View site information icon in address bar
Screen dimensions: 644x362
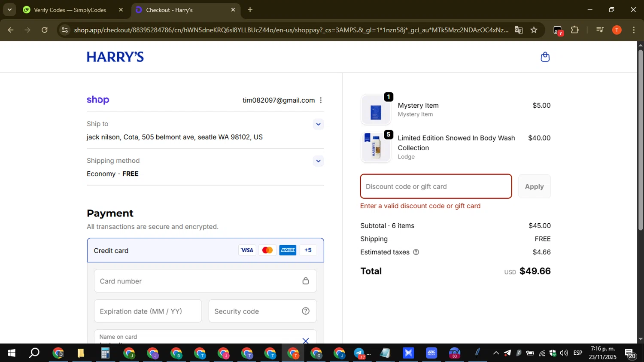(x=65, y=30)
